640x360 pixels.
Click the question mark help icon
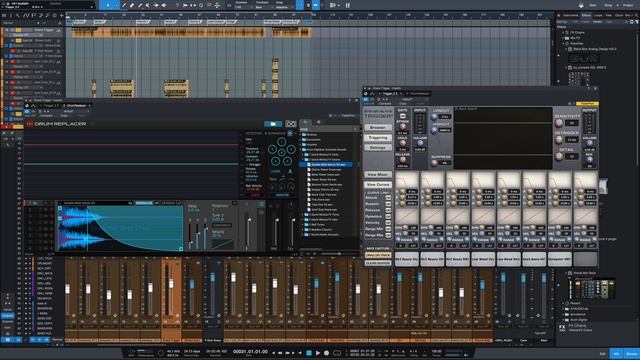click(x=177, y=5)
